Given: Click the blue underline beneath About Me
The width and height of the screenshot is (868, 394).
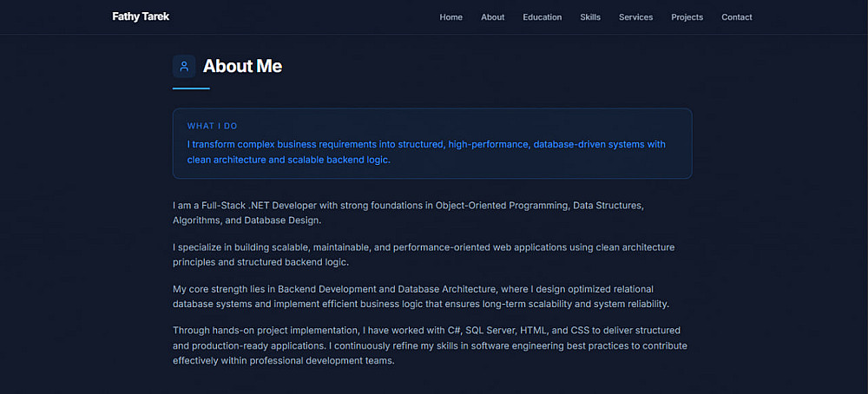Looking at the screenshot, I should tap(191, 89).
